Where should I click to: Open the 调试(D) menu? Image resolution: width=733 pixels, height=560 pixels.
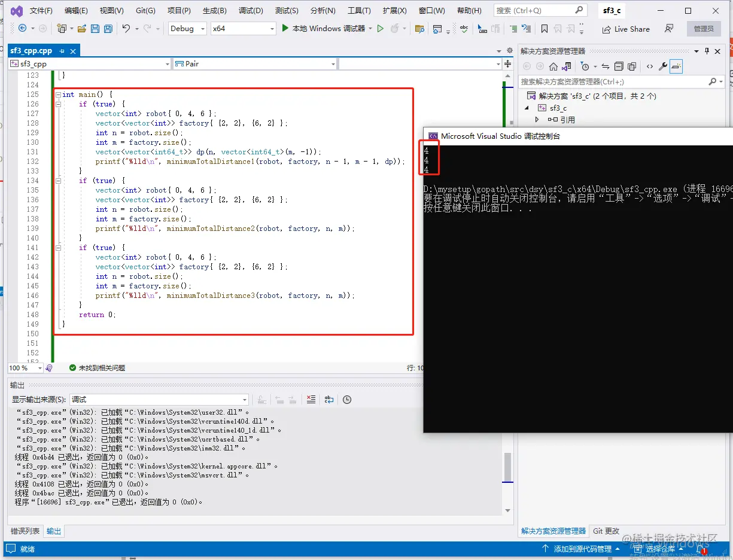point(251,11)
